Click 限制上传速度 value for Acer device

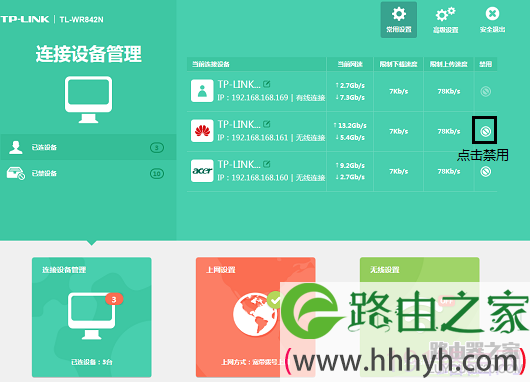[x=449, y=171]
